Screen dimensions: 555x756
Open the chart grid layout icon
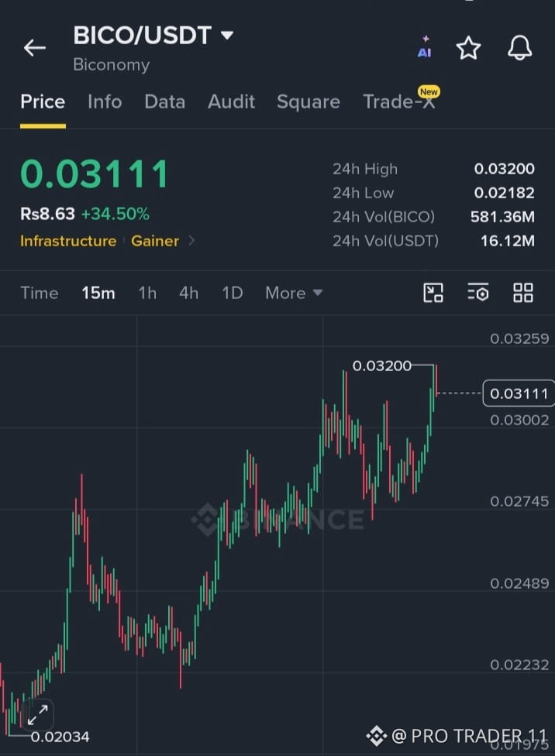(522, 293)
